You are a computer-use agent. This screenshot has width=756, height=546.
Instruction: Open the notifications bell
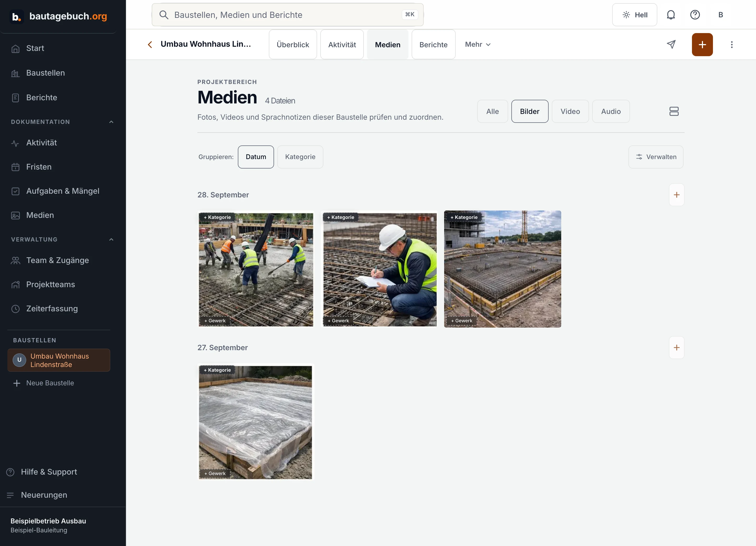click(671, 15)
